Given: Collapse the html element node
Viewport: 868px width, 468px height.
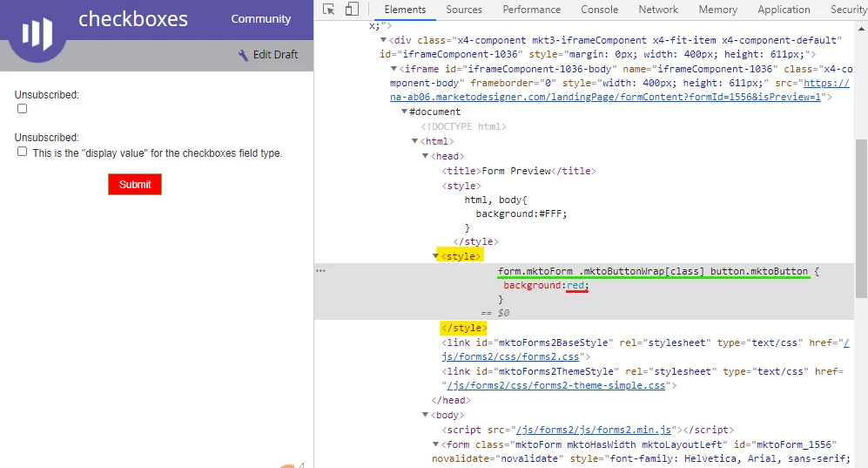Looking at the screenshot, I should pyautogui.click(x=414, y=141).
